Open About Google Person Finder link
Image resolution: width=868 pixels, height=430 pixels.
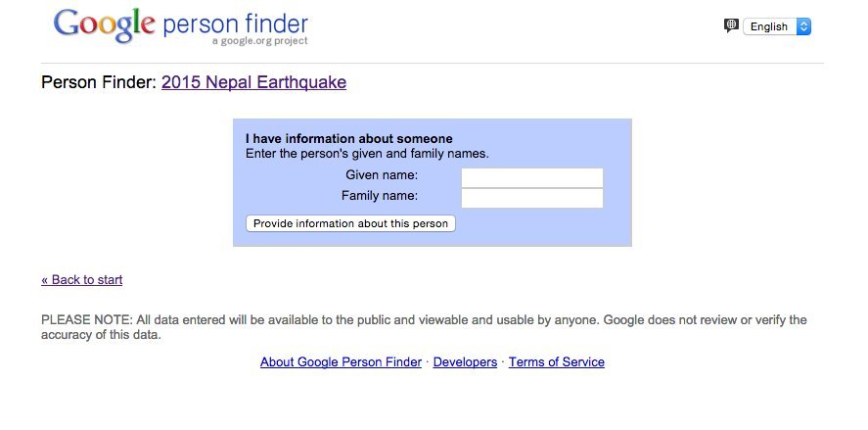coord(341,361)
